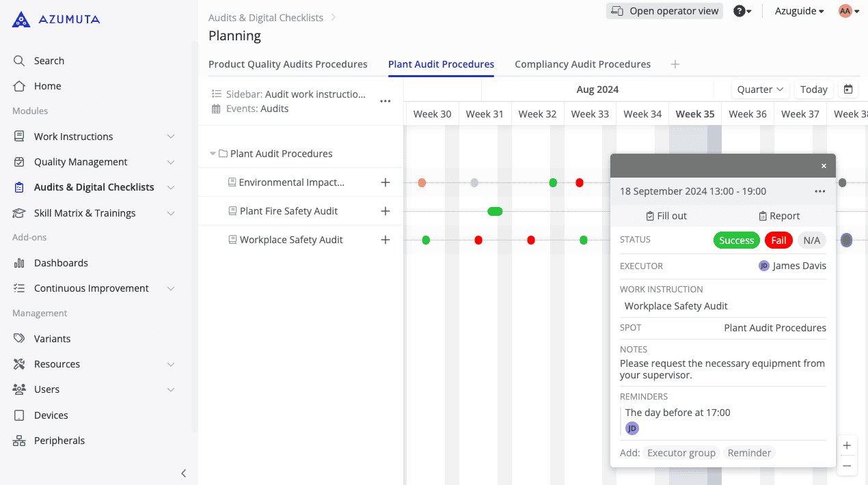This screenshot has height=485, width=868.
Task: Click the red Workplace Safety Audit event in Week 31
Action: coord(478,240)
